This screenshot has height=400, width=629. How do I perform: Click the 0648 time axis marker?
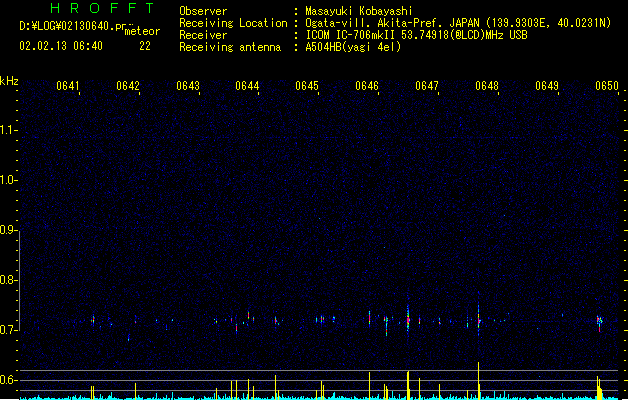point(487,86)
